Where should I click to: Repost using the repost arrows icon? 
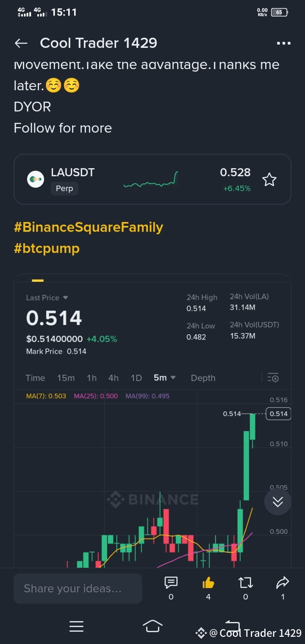(245, 584)
